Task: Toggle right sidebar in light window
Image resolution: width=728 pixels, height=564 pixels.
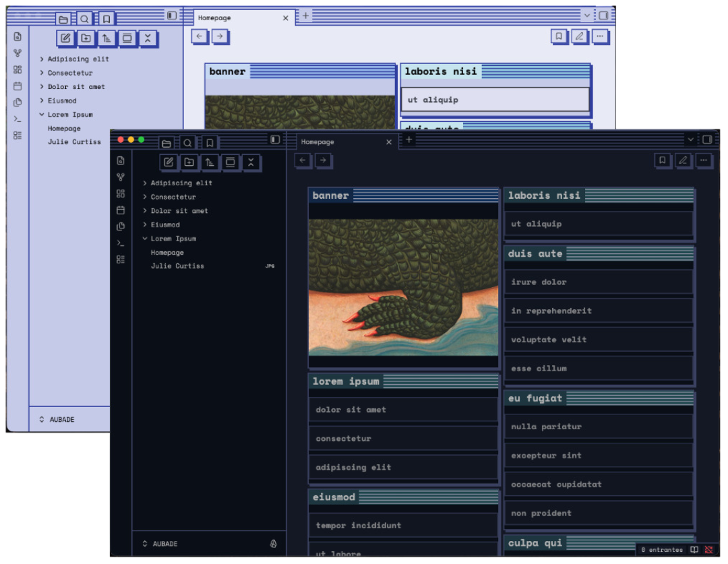Action: click(603, 15)
